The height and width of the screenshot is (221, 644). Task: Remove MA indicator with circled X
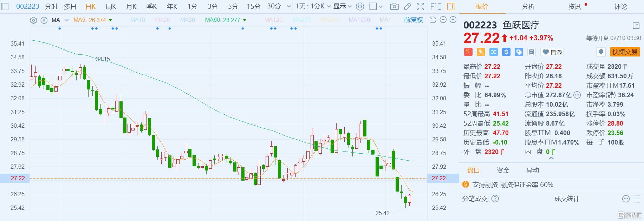(x=44, y=20)
